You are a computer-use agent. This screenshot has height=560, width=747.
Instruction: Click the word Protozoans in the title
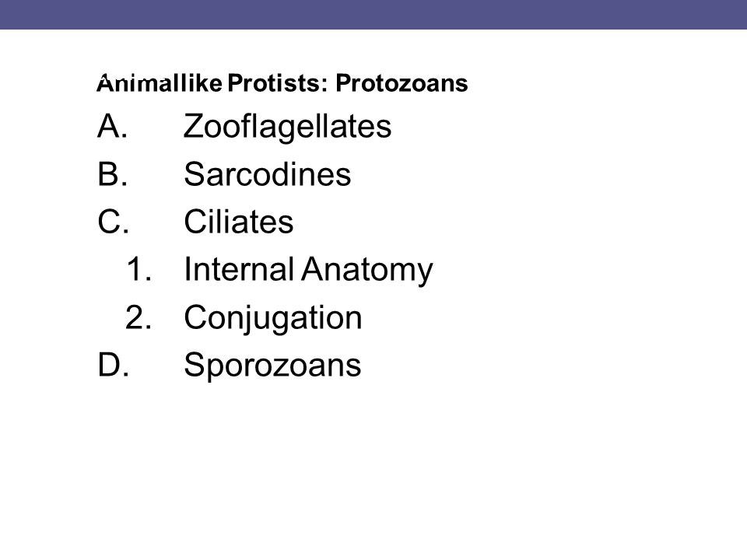402,83
